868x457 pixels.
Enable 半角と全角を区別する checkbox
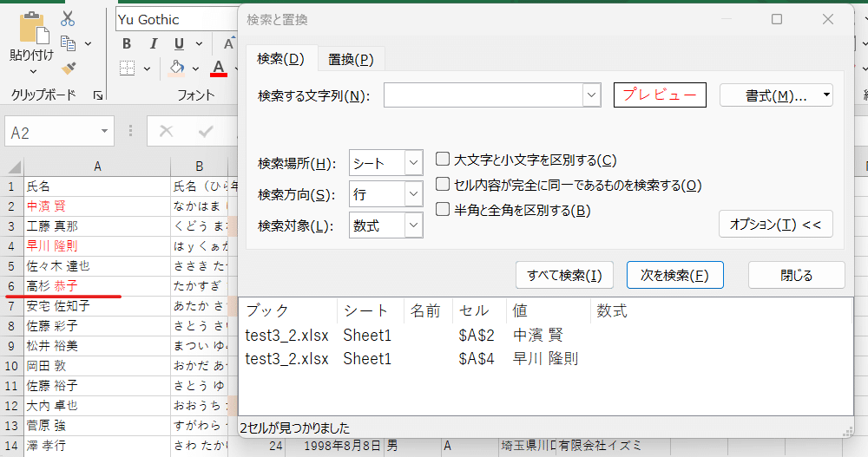pos(443,209)
